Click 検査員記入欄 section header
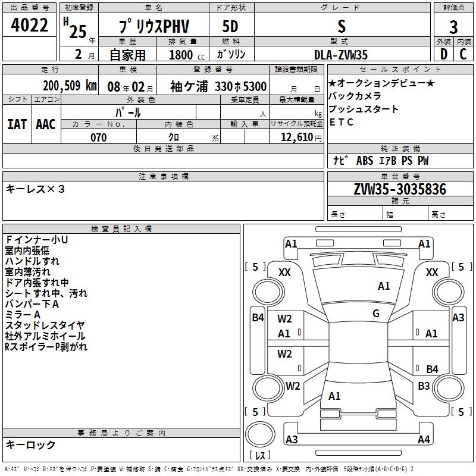 click(121, 229)
